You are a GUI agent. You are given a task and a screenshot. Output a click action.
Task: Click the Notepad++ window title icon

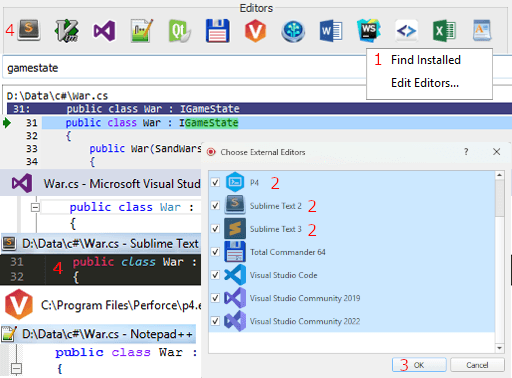pos(9,334)
